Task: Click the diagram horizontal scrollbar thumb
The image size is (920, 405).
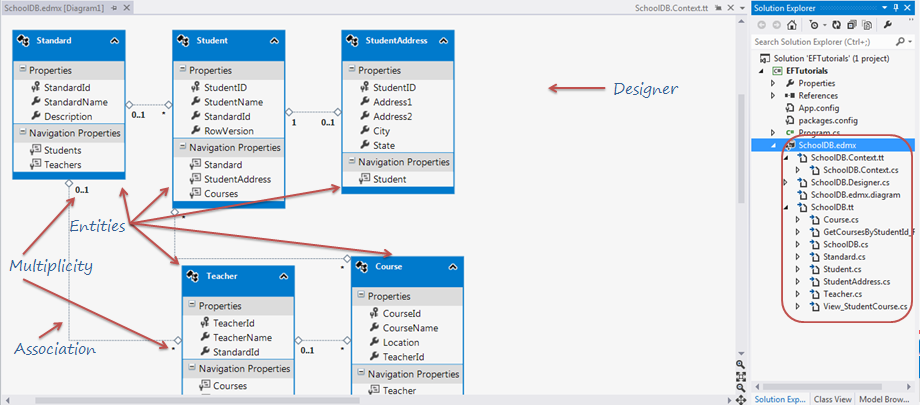Action: tap(197, 400)
